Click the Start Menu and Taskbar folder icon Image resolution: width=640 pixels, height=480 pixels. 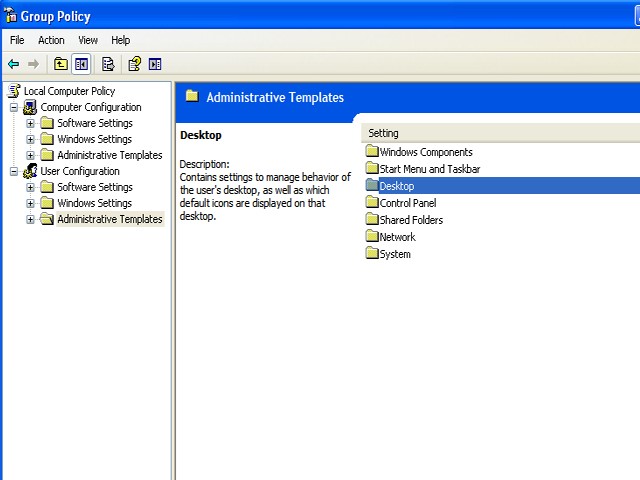click(372, 168)
